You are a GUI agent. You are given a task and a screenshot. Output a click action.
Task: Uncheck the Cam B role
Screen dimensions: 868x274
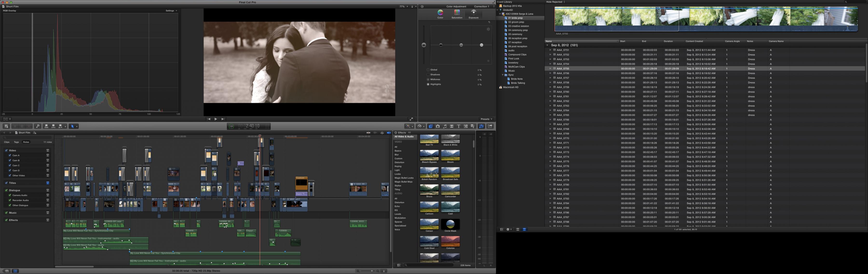point(10,160)
